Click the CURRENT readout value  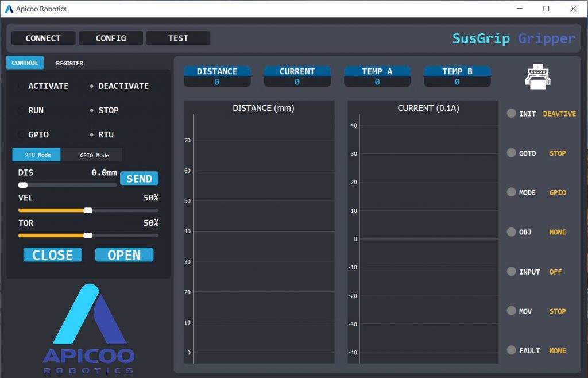tap(297, 82)
